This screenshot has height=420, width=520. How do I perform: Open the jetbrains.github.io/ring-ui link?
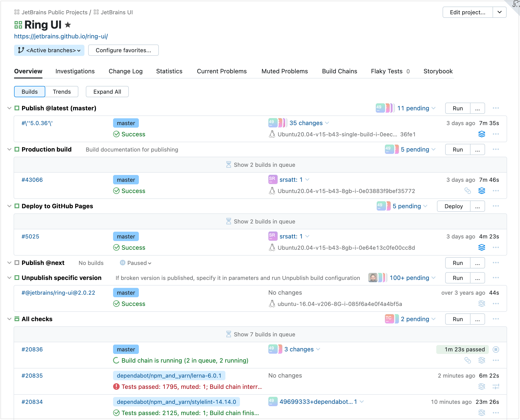pos(61,36)
